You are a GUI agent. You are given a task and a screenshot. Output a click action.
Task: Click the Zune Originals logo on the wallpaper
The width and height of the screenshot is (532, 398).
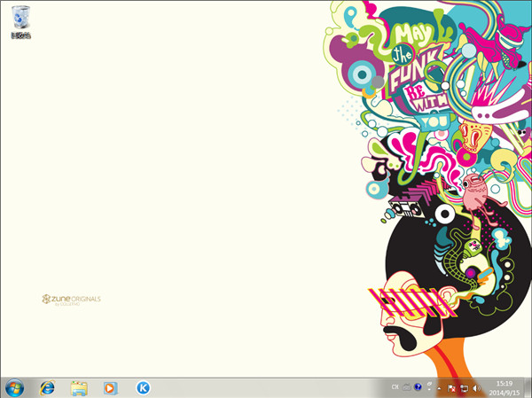point(71,300)
